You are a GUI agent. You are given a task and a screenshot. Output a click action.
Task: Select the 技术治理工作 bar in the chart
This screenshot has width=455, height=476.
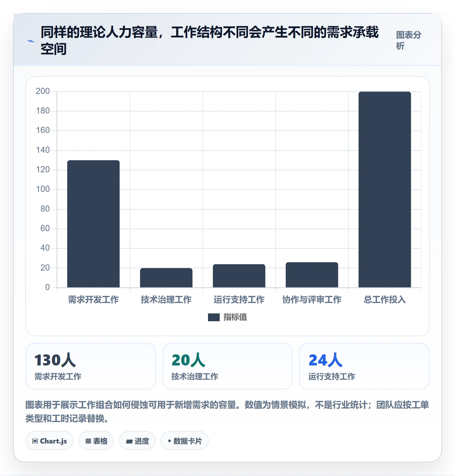click(166, 278)
